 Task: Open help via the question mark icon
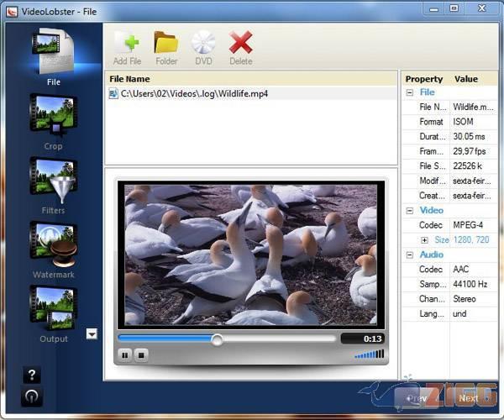32,375
